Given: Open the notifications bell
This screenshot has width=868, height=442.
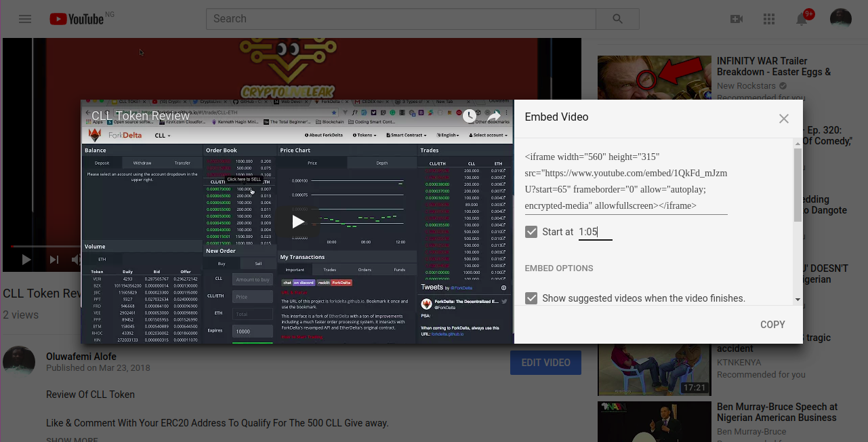Looking at the screenshot, I should [x=802, y=19].
